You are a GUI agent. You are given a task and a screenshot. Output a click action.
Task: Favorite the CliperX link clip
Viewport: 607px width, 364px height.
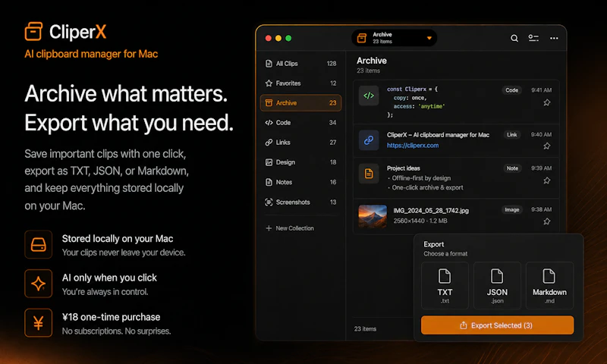[x=546, y=146]
